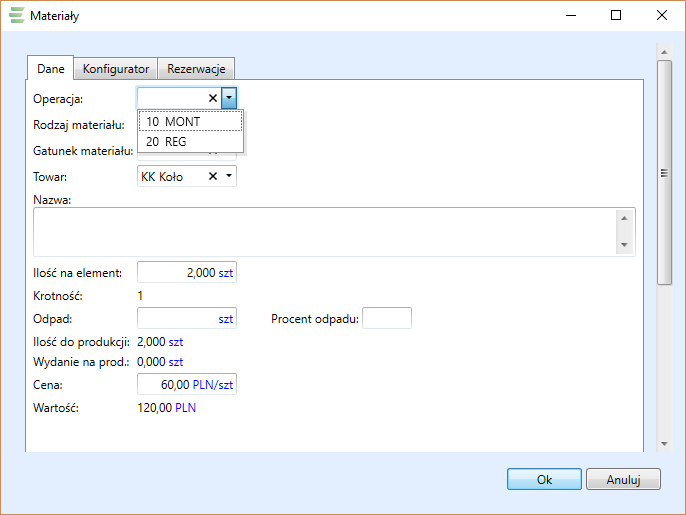This screenshot has width=686, height=515.
Task: Clear the Towar KK Koło selection
Action: pyautogui.click(x=212, y=177)
